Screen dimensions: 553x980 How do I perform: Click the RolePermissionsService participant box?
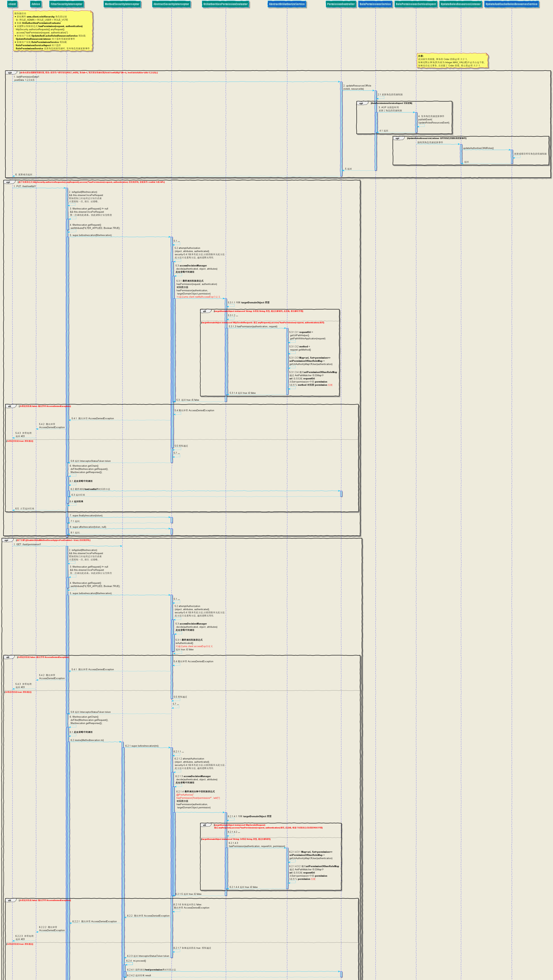click(375, 4)
